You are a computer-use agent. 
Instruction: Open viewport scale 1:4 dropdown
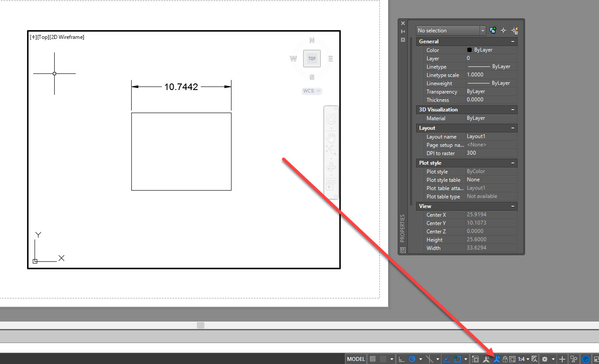[x=524, y=359]
